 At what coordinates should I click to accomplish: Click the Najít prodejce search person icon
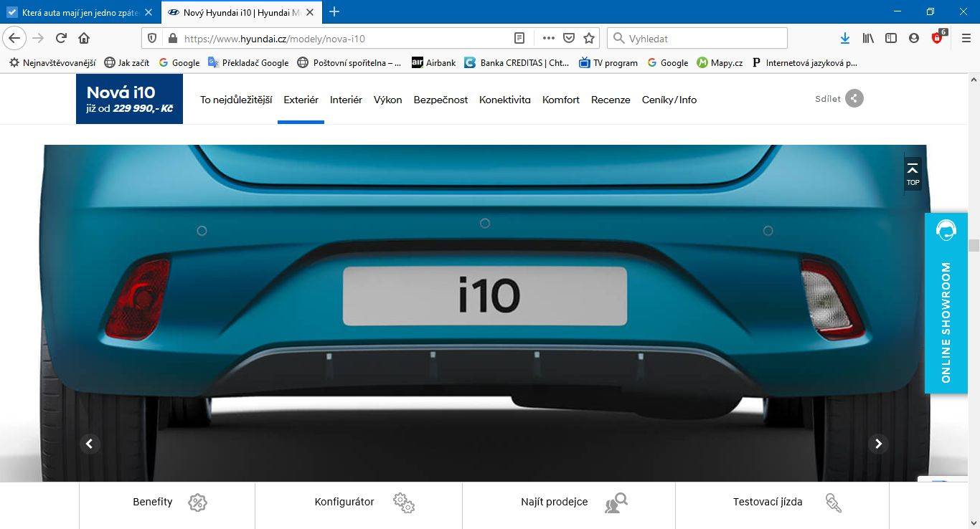[616, 502]
